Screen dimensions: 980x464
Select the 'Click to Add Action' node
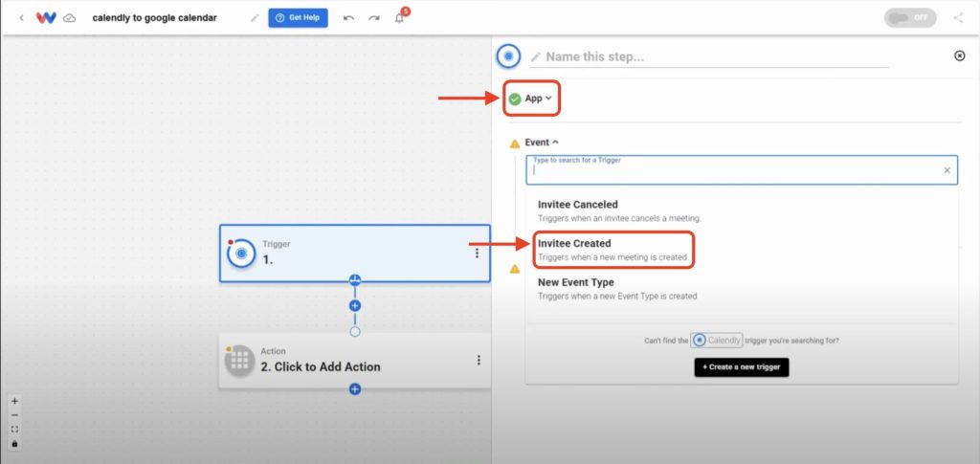tap(354, 361)
